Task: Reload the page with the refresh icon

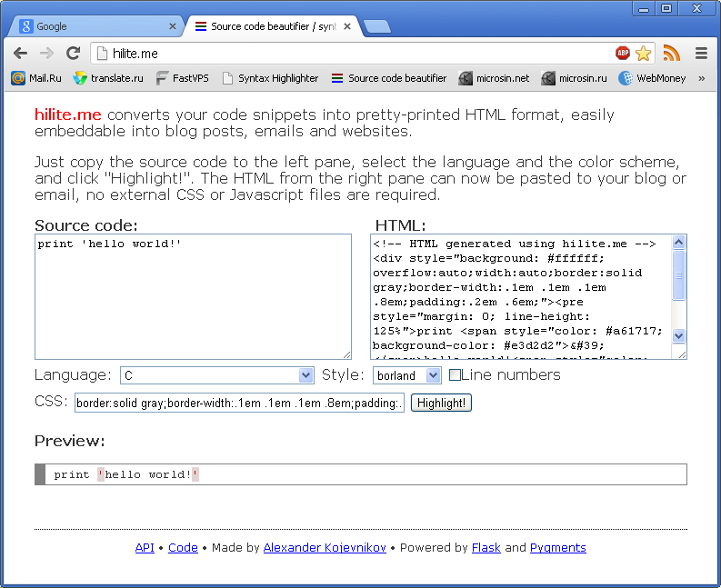Action: pyautogui.click(x=73, y=54)
